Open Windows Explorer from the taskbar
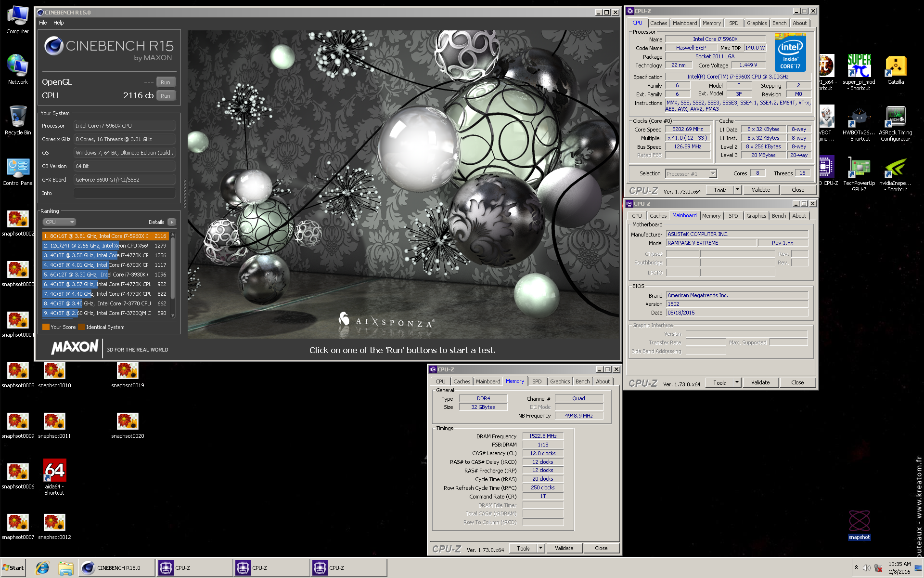The height and width of the screenshot is (578, 924). tap(65, 568)
